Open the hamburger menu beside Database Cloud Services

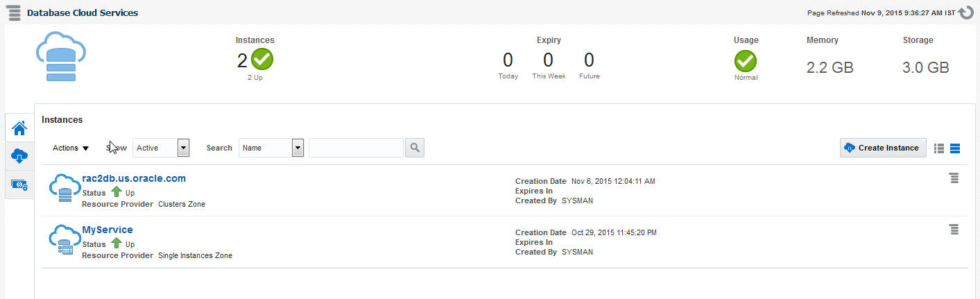click(x=14, y=13)
